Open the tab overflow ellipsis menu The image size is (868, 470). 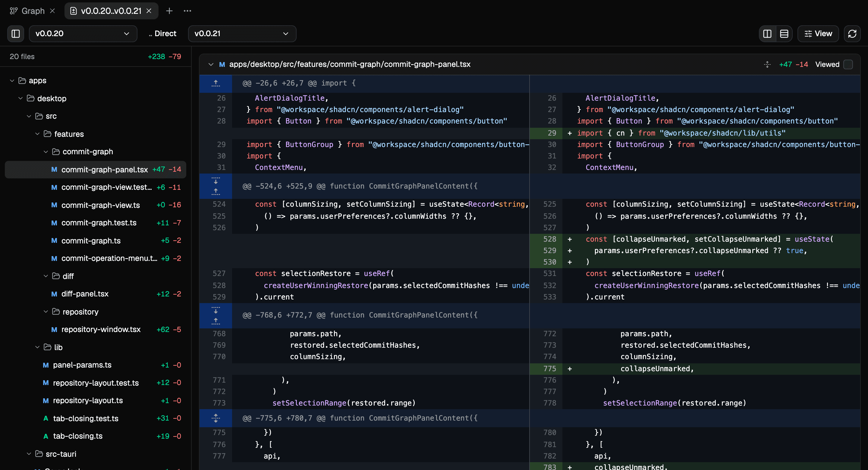point(187,11)
